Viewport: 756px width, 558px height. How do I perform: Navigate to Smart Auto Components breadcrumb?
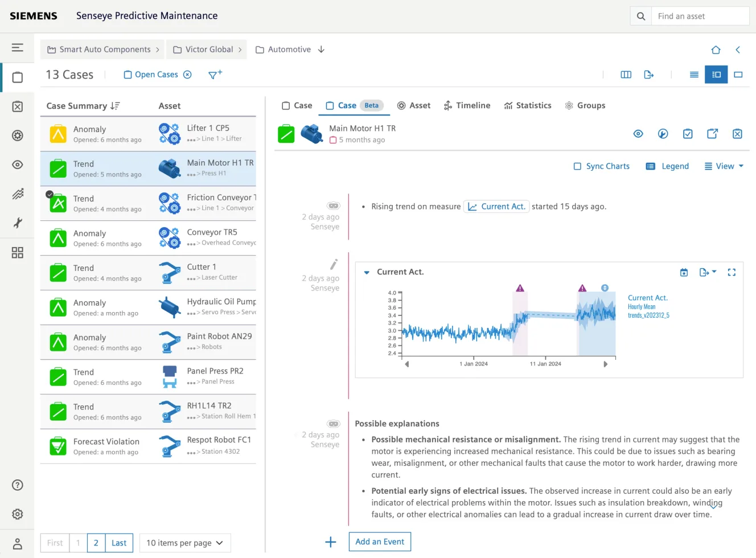[x=103, y=50]
